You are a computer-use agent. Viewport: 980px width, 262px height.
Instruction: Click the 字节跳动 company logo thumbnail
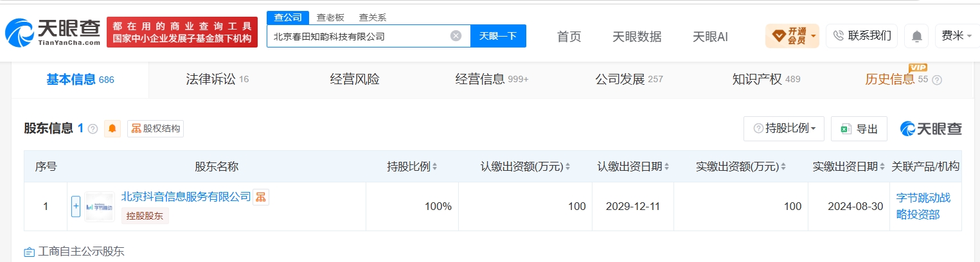(x=99, y=207)
